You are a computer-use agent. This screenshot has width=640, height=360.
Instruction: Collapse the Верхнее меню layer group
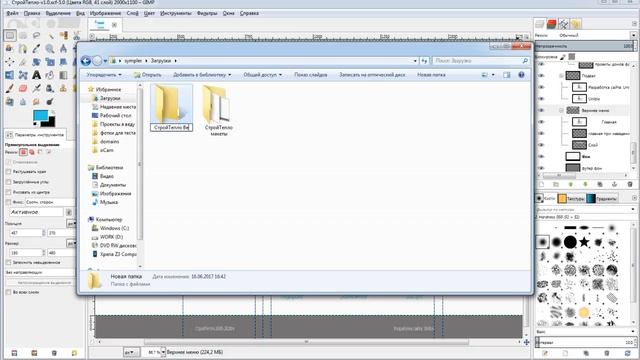[x=561, y=110]
